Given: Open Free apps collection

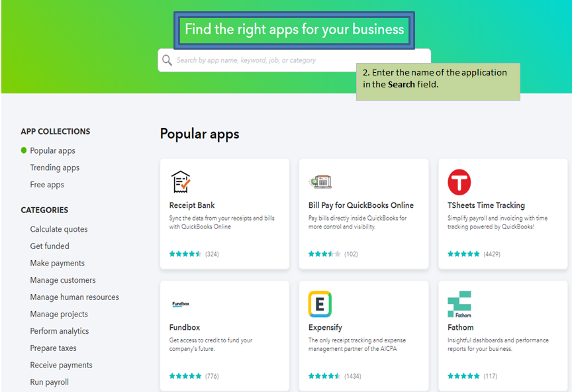Looking at the screenshot, I should tap(47, 185).
